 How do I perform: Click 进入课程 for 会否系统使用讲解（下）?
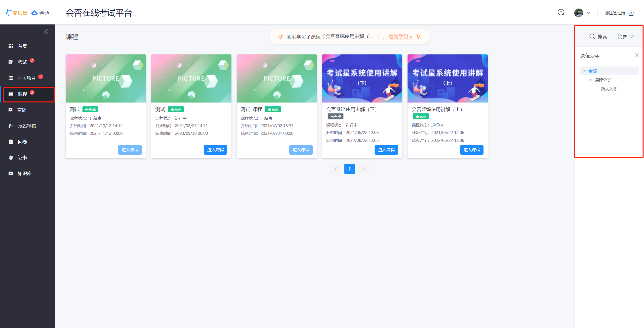pos(386,150)
